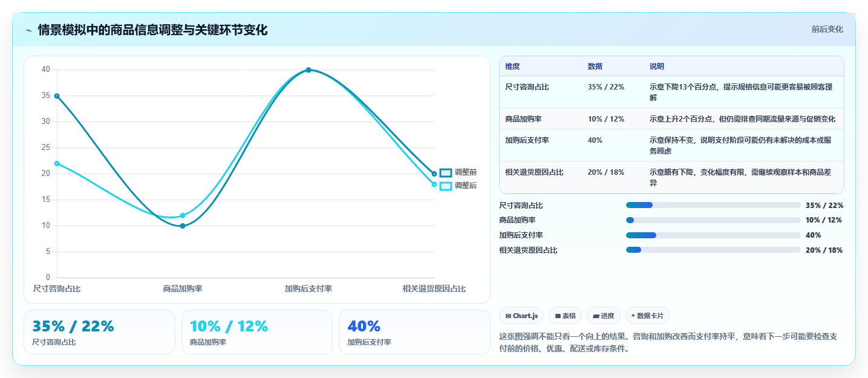868x378 pixels.
Task: Click the 相关退货原因占比 progress label
Action: 528,250
